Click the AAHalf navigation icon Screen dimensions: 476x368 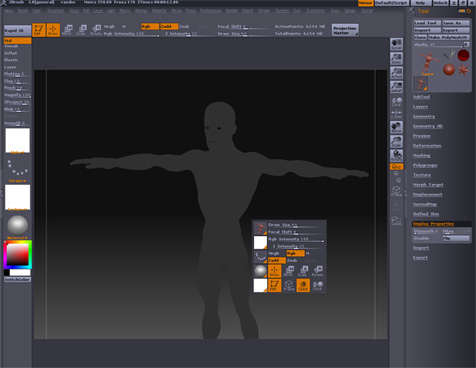pos(396,87)
